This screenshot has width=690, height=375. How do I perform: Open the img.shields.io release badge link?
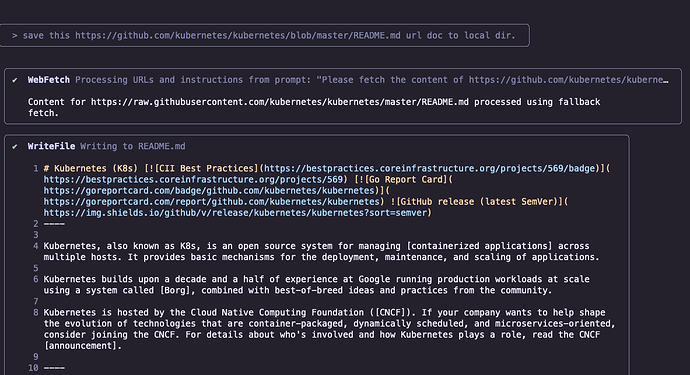pos(235,213)
